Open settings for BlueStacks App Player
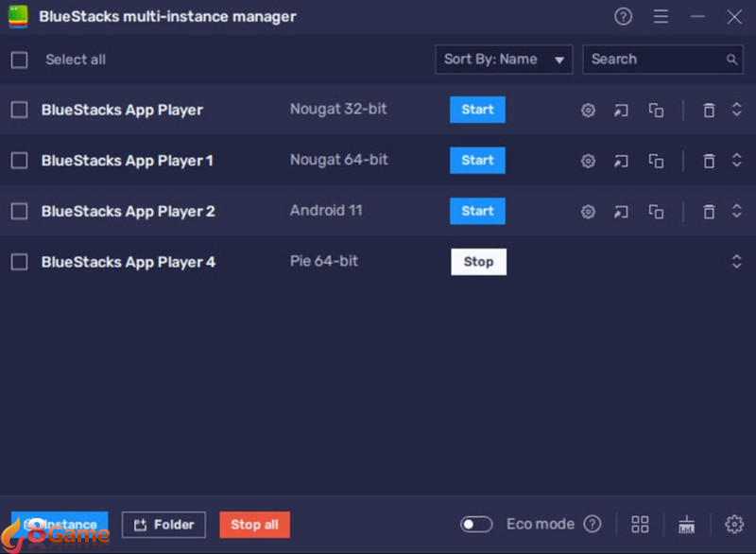The image size is (756, 554). click(588, 111)
